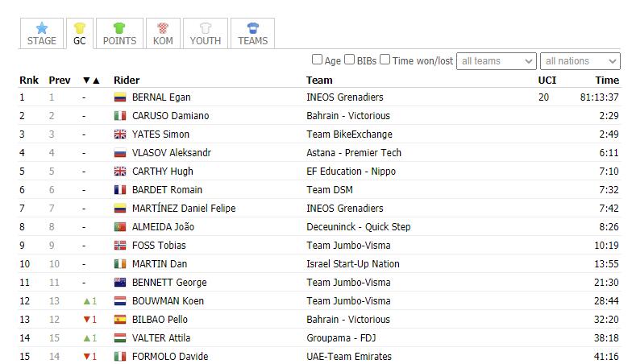Click Hungarian flag beside VALTER Attila
This screenshot has height=364, width=632.
coord(120,338)
